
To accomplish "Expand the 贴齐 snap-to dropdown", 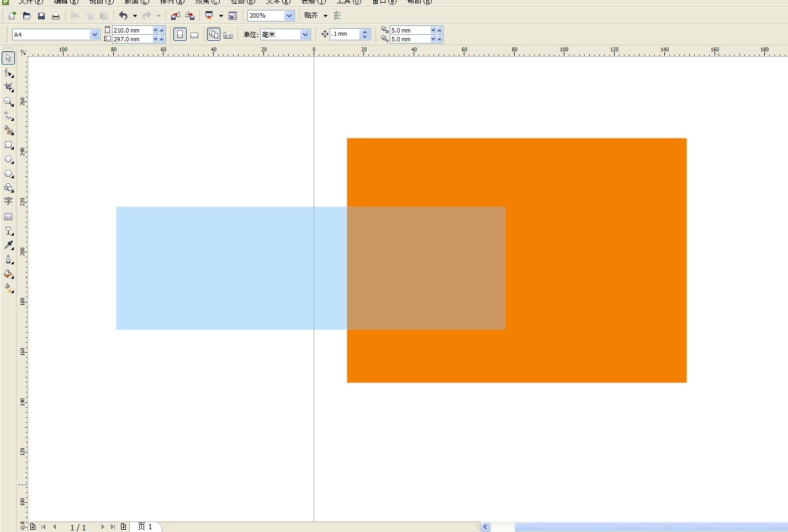I will coord(325,16).
